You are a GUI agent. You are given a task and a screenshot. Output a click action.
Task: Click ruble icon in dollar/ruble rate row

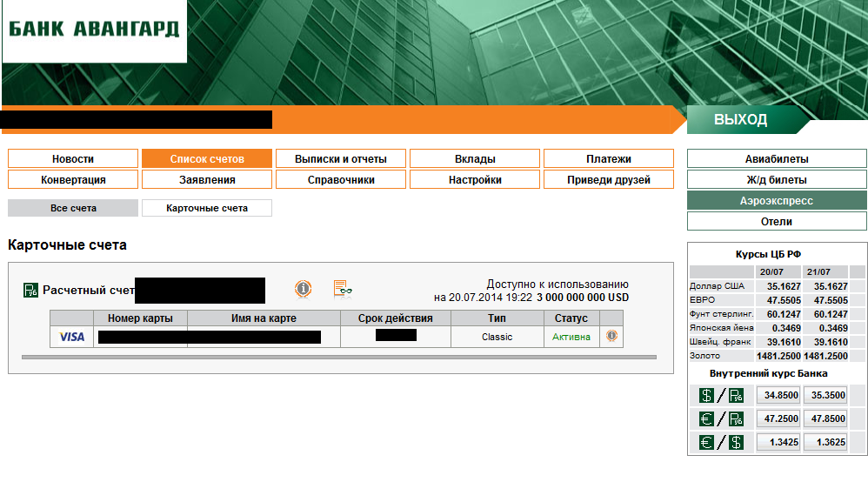point(737,396)
